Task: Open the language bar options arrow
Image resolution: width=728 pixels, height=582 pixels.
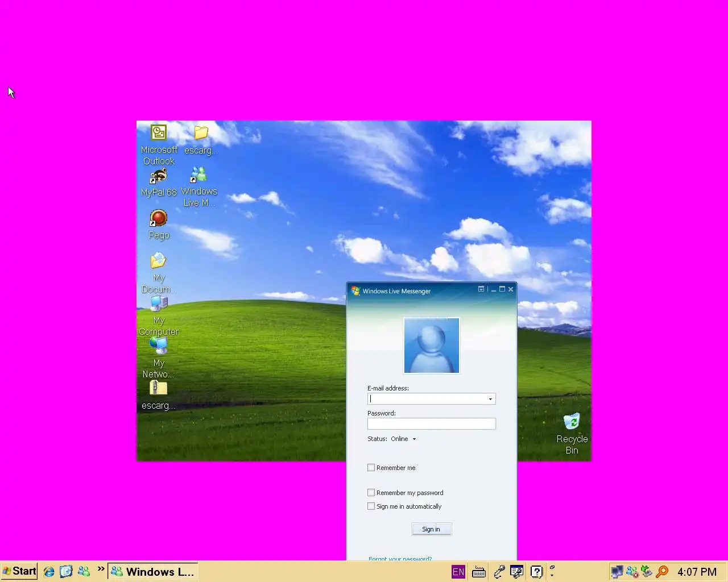Action: click(x=552, y=575)
